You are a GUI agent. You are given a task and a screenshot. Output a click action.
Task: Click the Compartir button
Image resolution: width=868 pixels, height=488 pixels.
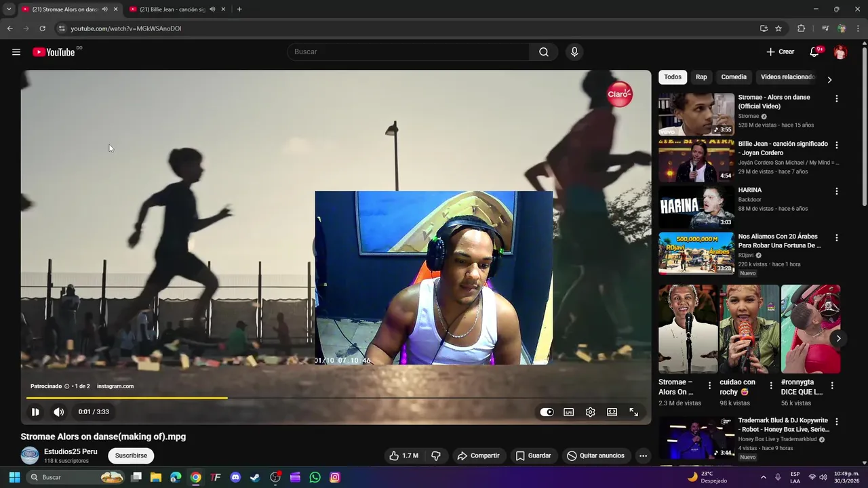[x=478, y=455]
